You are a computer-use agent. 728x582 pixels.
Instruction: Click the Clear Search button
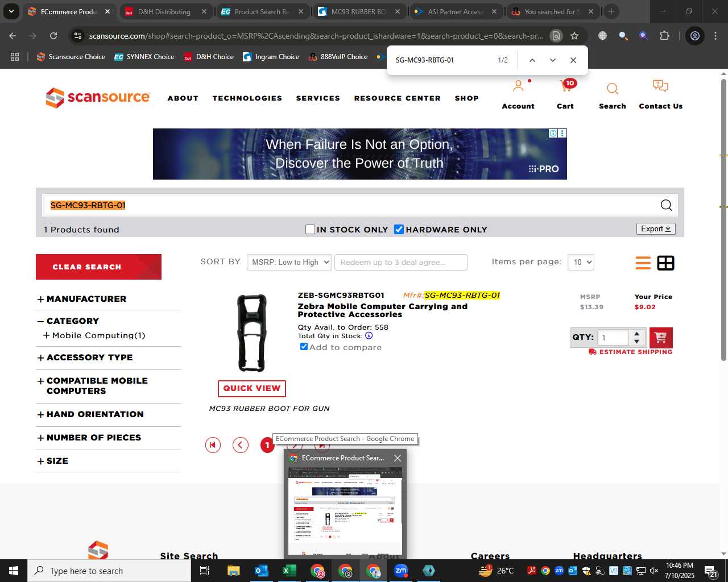point(98,267)
